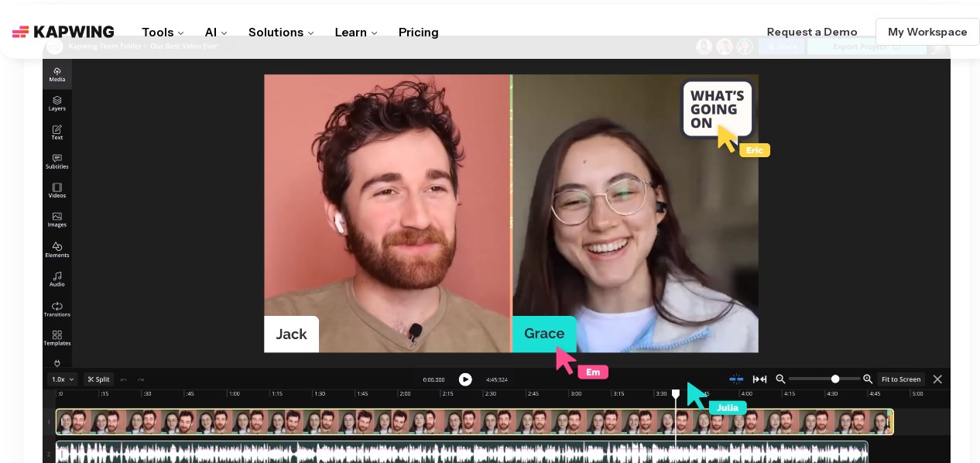Click the undo arrow in timeline toolbar
The height and width of the screenshot is (463, 980).
(x=124, y=379)
